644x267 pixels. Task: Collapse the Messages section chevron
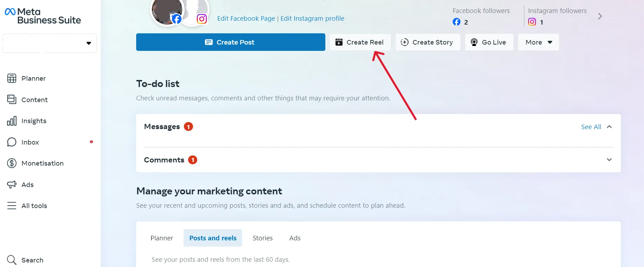[x=609, y=127]
